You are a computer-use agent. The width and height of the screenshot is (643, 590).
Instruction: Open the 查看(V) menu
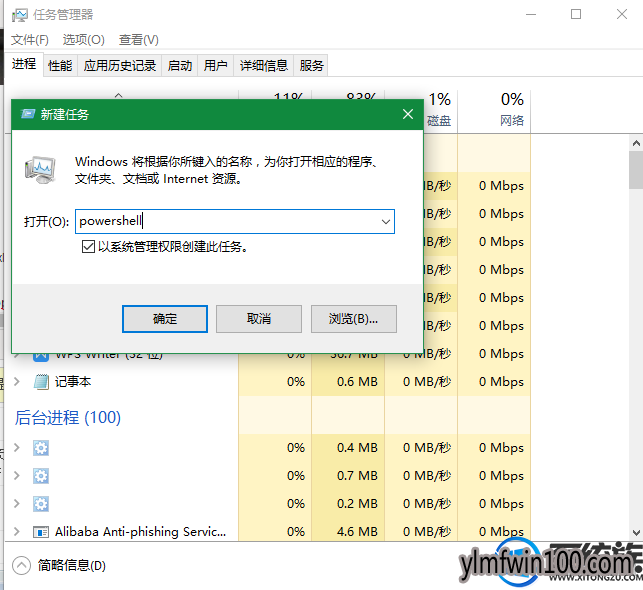(138, 40)
